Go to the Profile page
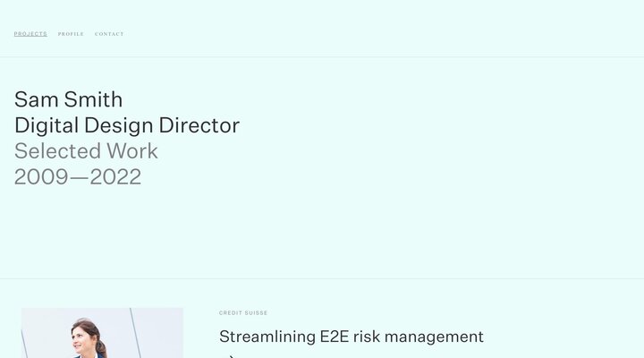Image resolution: width=644 pixels, height=358 pixels. click(71, 34)
